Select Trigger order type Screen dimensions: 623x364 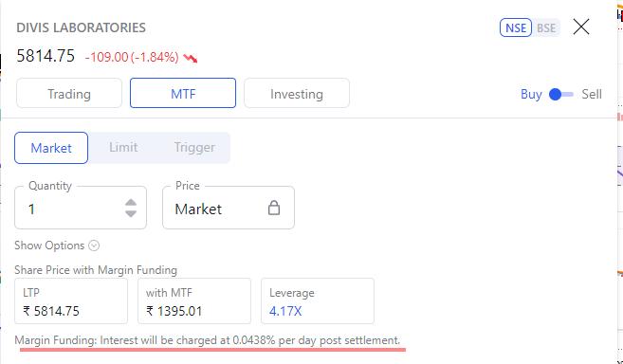coord(194,148)
